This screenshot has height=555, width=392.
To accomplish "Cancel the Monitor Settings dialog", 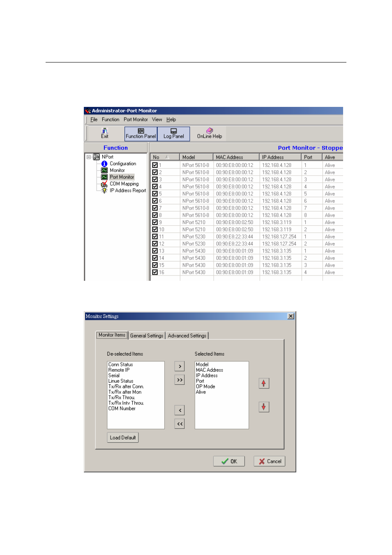I will pyautogui.click(x=270, y=461).
